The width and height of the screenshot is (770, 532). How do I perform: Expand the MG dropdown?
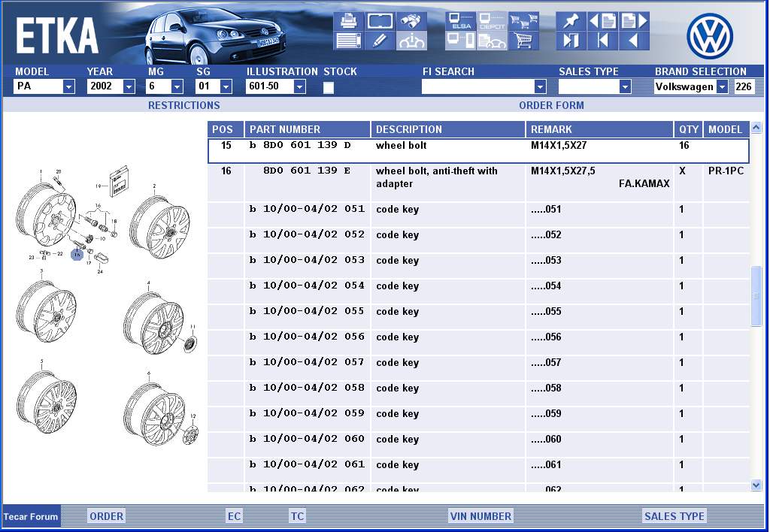point(177,87)
